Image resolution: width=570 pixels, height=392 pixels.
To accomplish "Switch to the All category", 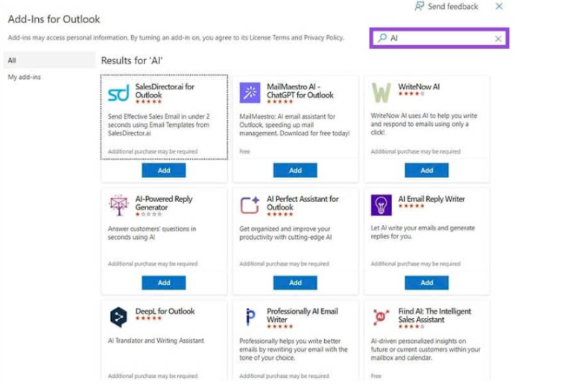I will pyautogui.click(x=12, y=60).
